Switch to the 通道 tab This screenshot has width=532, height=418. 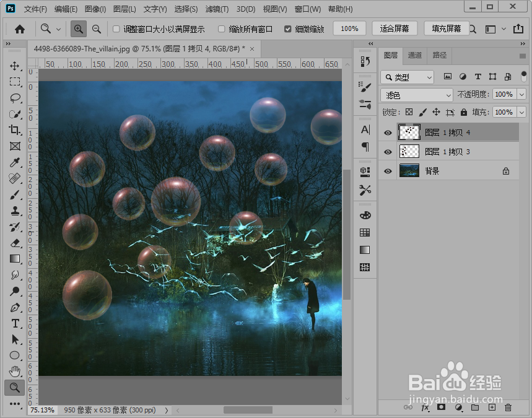[x=414, y=55]
